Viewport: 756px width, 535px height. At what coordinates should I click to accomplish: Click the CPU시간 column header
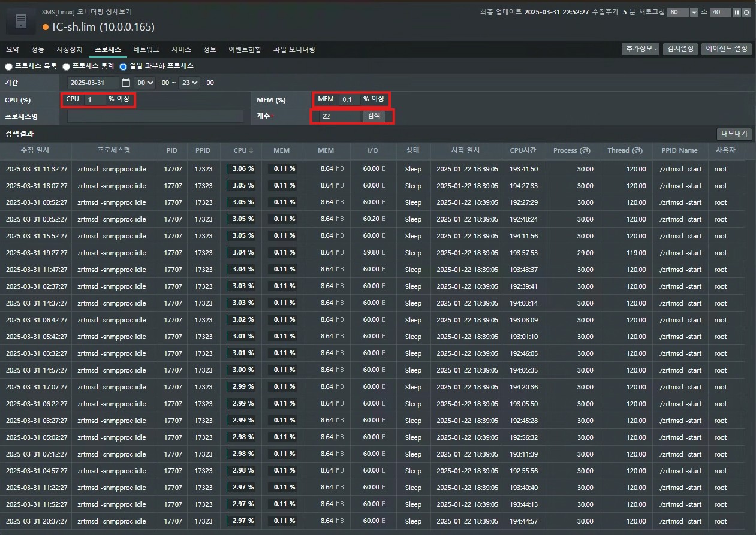523,150
